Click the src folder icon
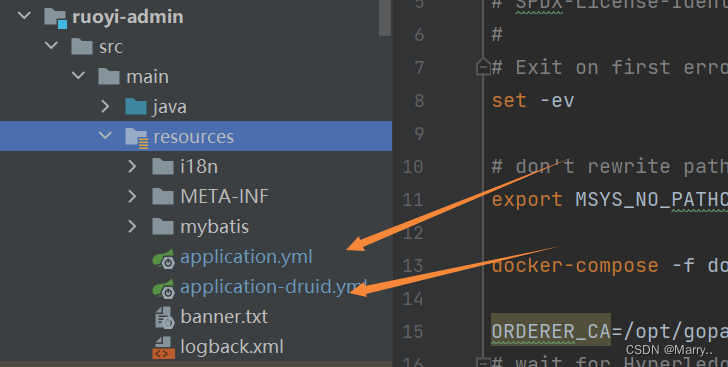The image size is (728, 367). (82, 47)
